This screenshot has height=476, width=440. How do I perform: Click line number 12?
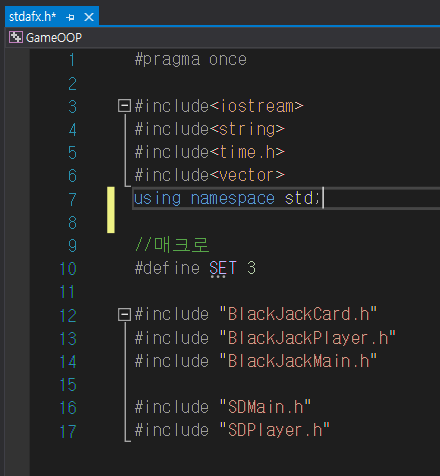tap(68, 315)
